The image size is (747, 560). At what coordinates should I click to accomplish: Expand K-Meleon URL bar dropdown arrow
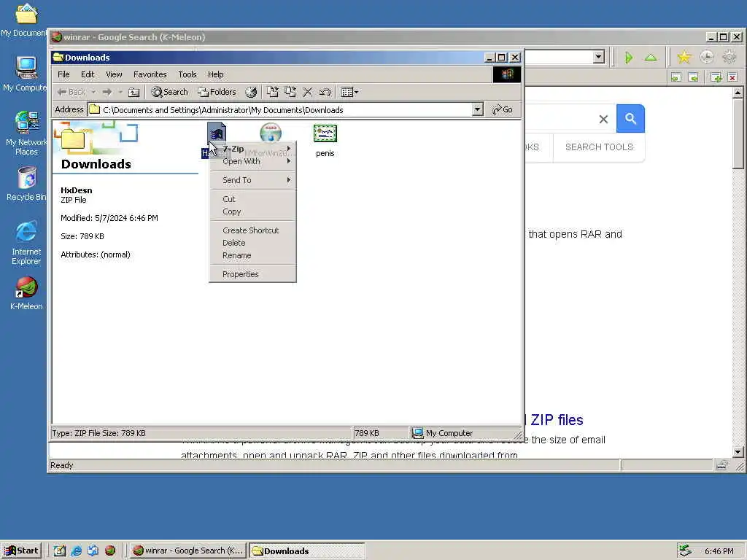[x=599, y=57]
